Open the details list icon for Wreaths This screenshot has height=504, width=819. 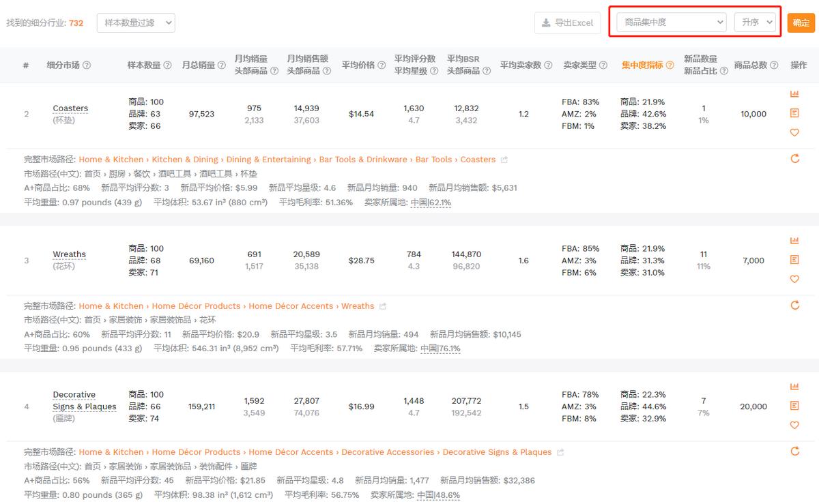794,260
